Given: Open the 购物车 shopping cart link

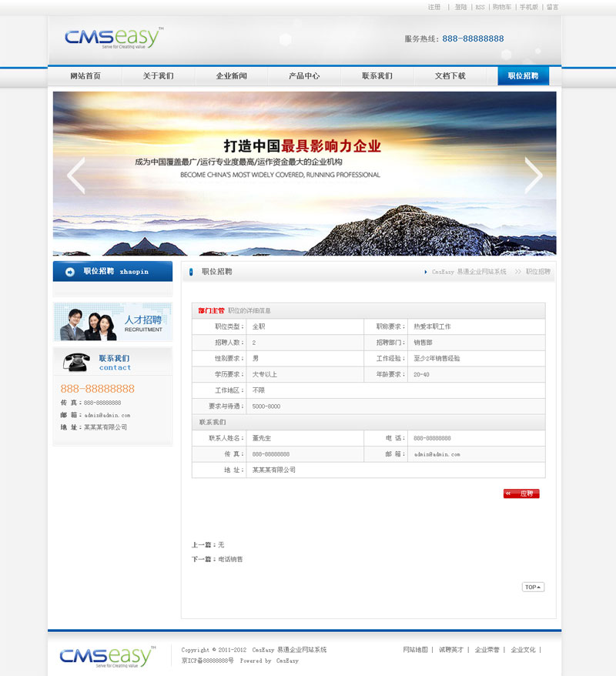Looking at the screenshot, I should click(x=502, y=7).
